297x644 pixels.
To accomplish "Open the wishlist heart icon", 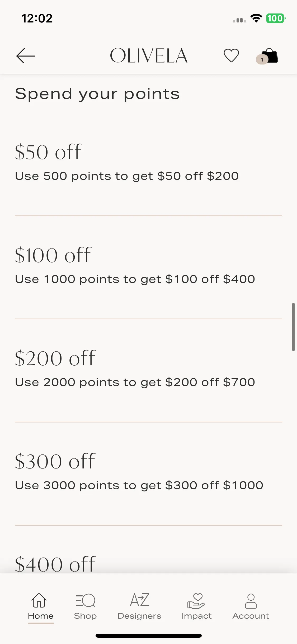I will [x=231, y=56].
